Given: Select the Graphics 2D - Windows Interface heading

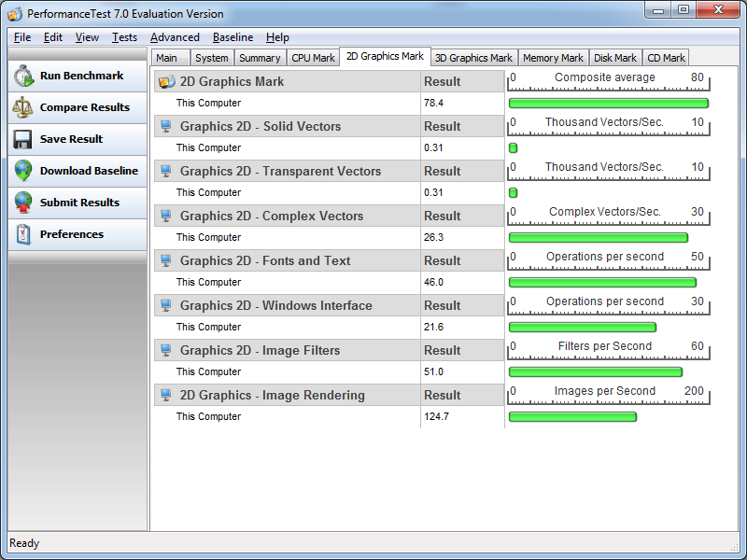Looking at the screenshot, I should point(275,305).
